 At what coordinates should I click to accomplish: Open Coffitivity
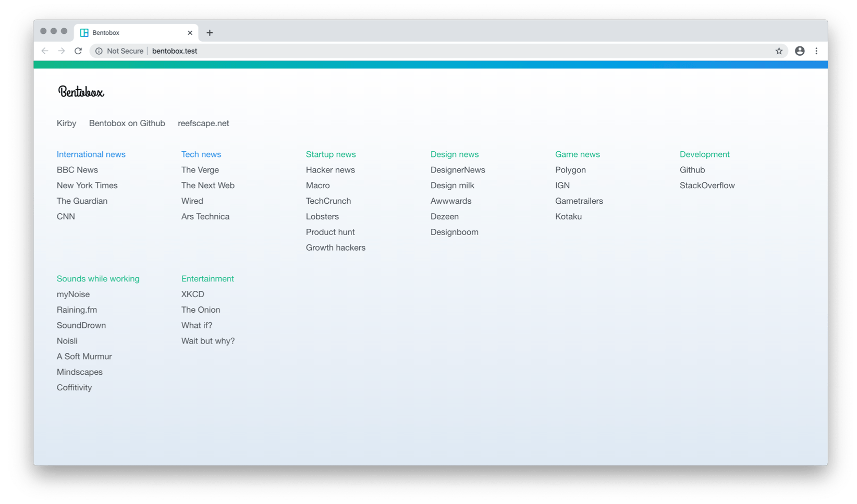click(x=74, y=388)
